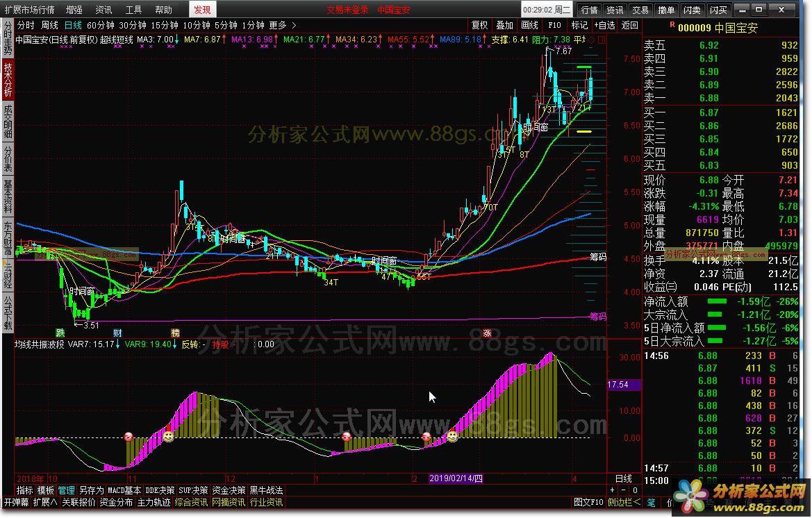The height and width of the screenshot is (518, 812).
Task: Switch to the 1分钟 period
Action: point(254,26)
